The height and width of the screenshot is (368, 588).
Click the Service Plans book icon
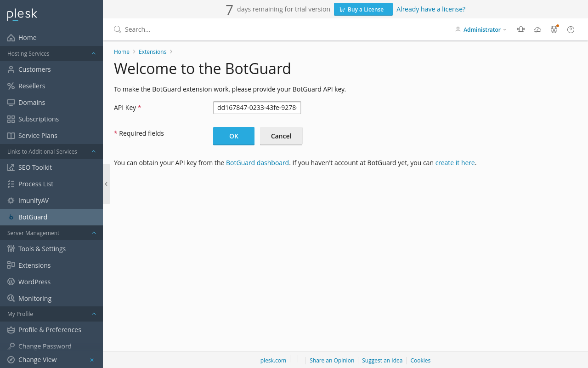tap(11, 136)
